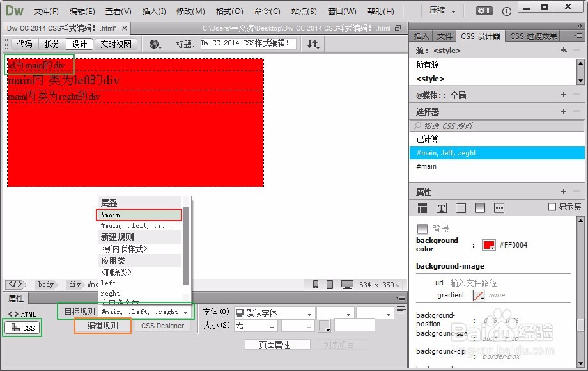Open the 文件(F) menu

tap(46, 12)
